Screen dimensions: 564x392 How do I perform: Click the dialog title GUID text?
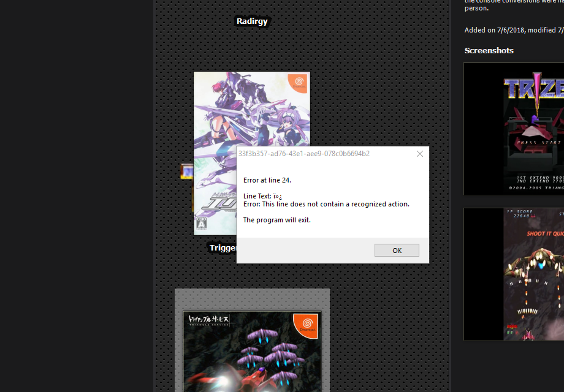[x=304, y=154]
